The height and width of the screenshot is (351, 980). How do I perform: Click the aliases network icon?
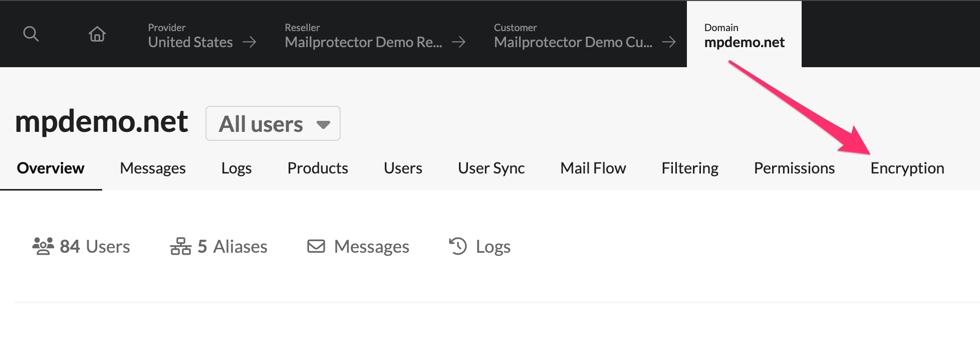tap(180, 246)
